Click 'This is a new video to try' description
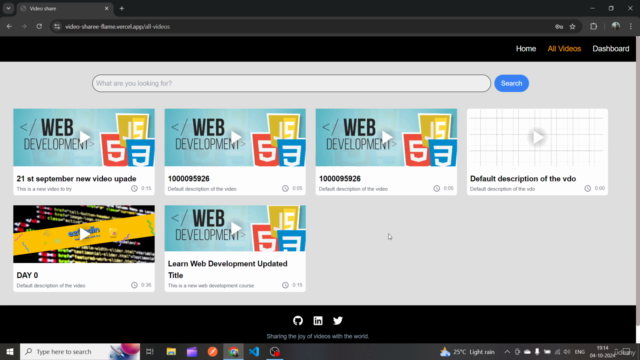The image size is (640, 360). point(44,189)
